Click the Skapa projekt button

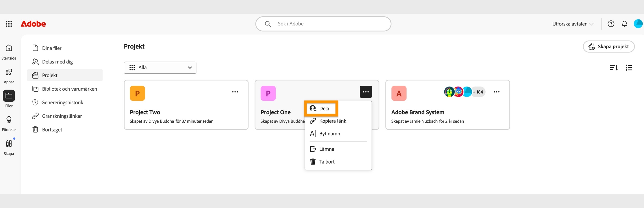[609, 46]
